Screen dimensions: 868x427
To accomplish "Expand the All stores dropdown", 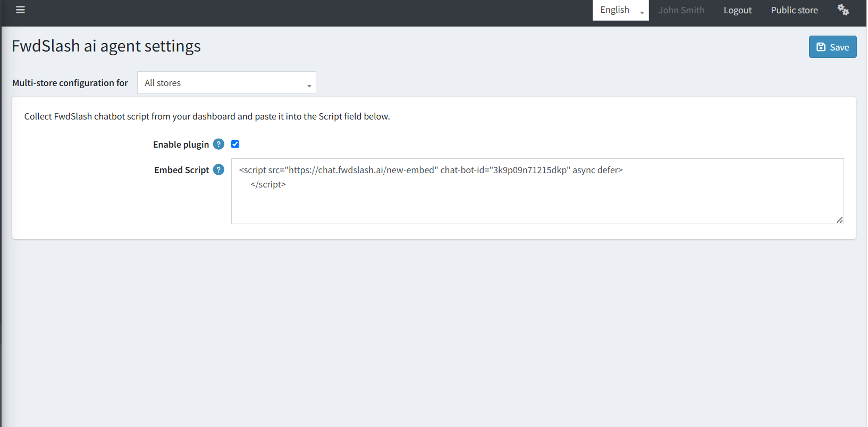I will (x=226, y=83).
